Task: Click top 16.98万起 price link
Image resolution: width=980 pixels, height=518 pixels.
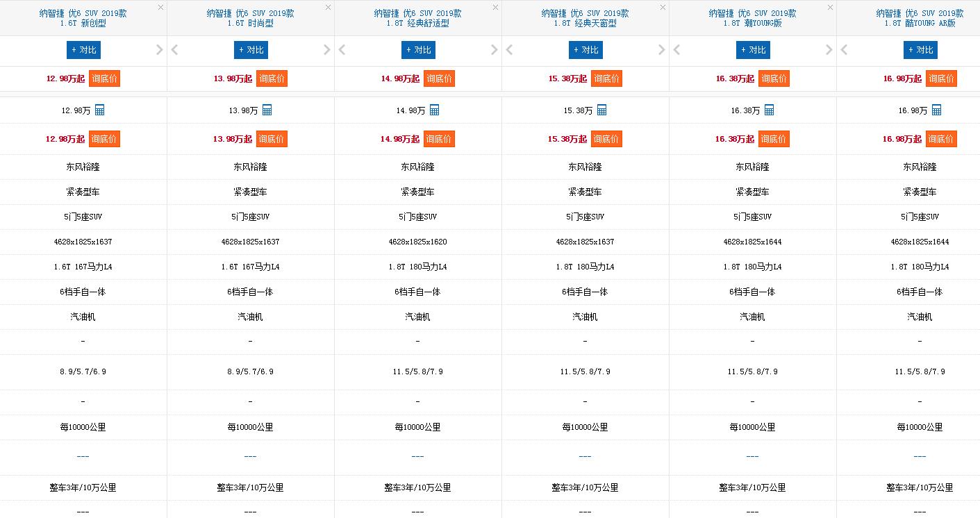Action: pyautogui.click(x=902, y=78)
